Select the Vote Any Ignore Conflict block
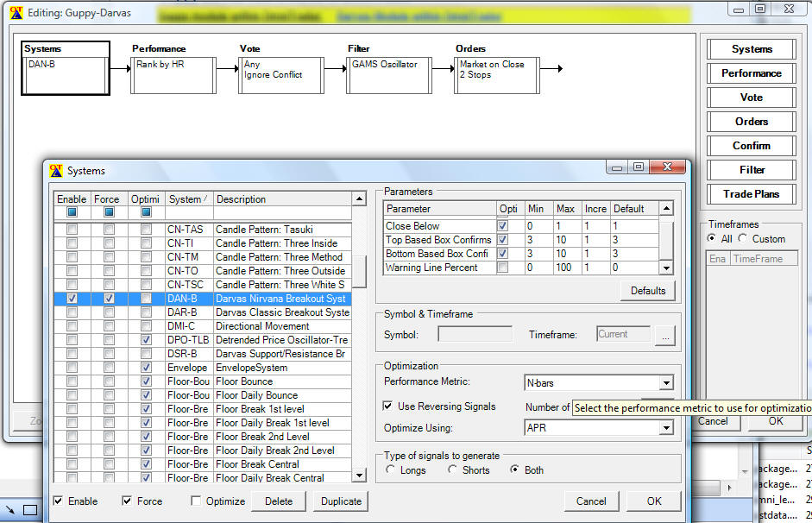Viewport: 812px width, 523px height. pyautogui.click(x=281, y=75)
